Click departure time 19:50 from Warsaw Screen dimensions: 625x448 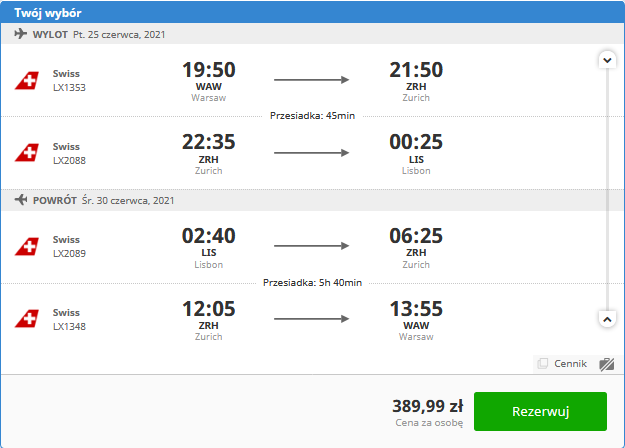pos(209,70)
